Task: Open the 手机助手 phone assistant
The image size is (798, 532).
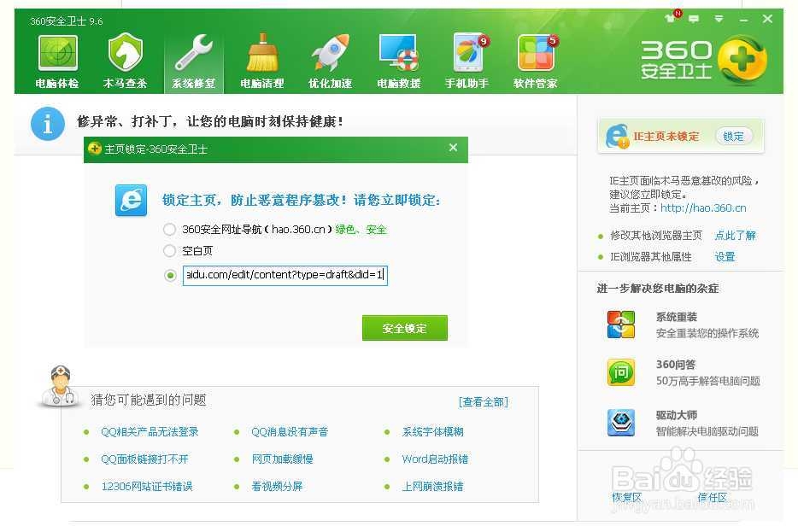Action: click(466, 58)
